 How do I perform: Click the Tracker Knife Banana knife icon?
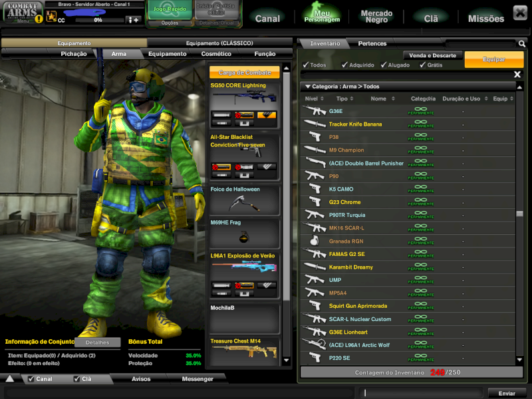315,124
